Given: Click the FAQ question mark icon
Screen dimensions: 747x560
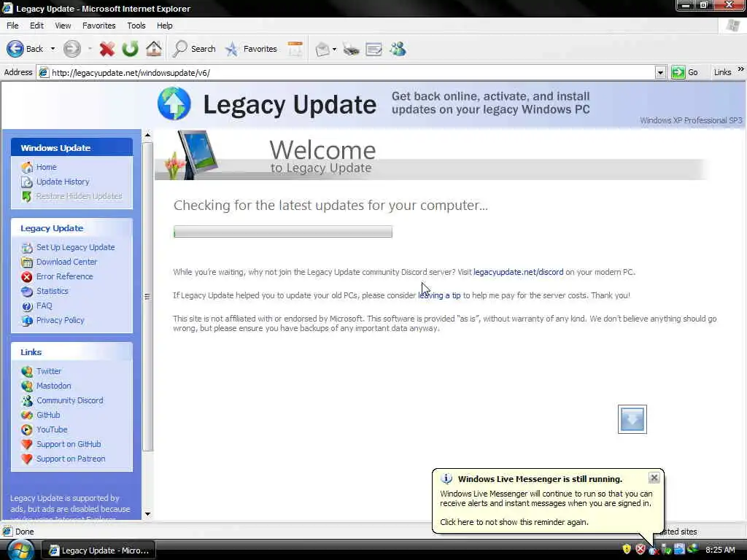Looking at the screenshot, I should click(x=27, y=306).
